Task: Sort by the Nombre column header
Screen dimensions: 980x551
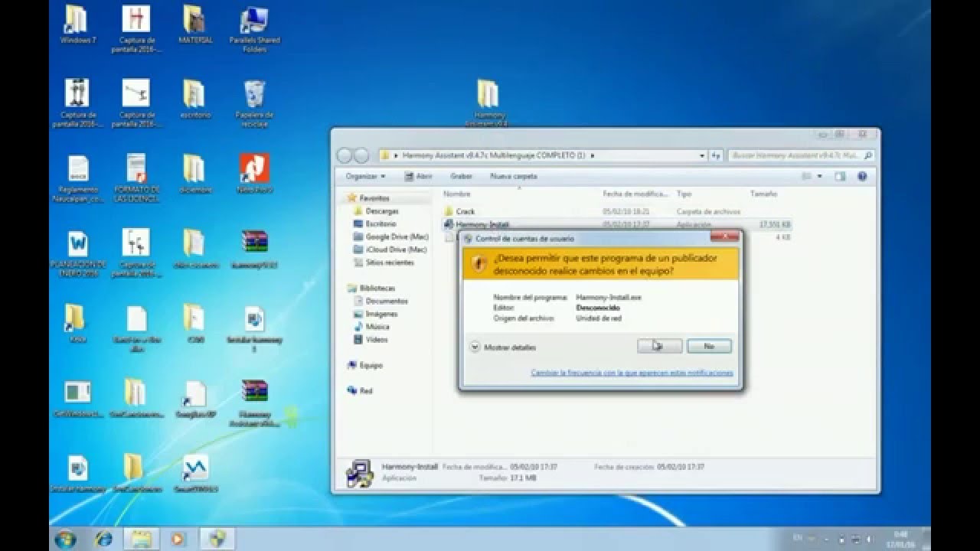Action: [457, 194]
